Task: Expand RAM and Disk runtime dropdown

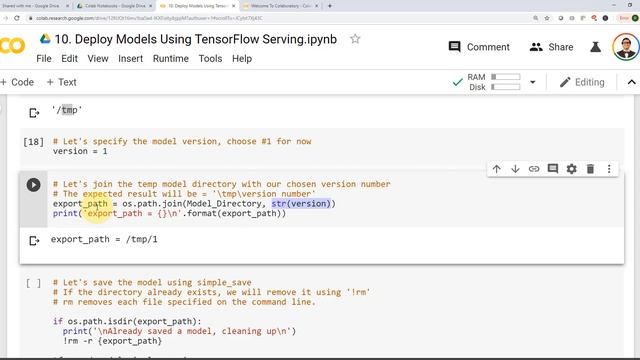Action: pos(533,82)
